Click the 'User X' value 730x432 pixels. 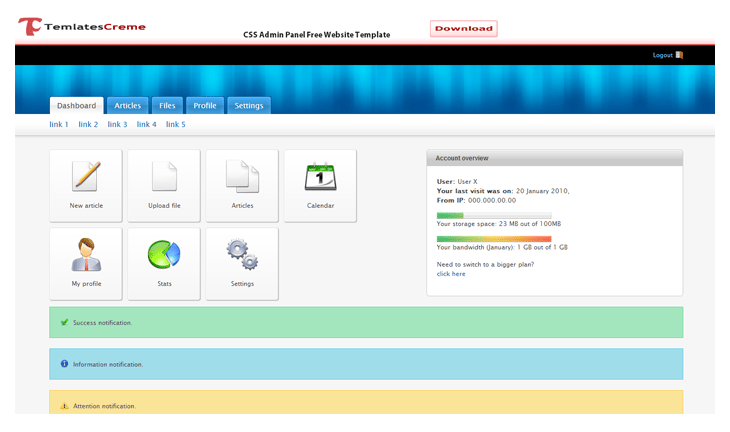click(x=467, y=182)
